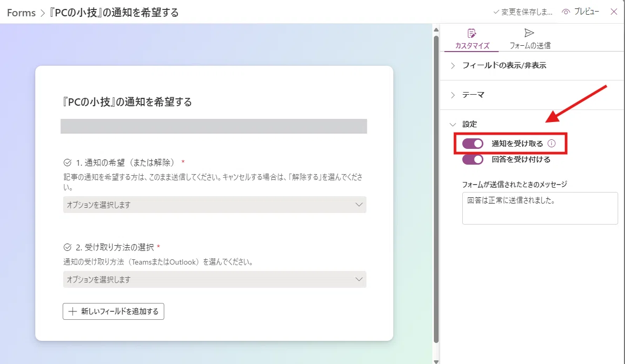Switch to カスタマイズ tab

(472, 39)
